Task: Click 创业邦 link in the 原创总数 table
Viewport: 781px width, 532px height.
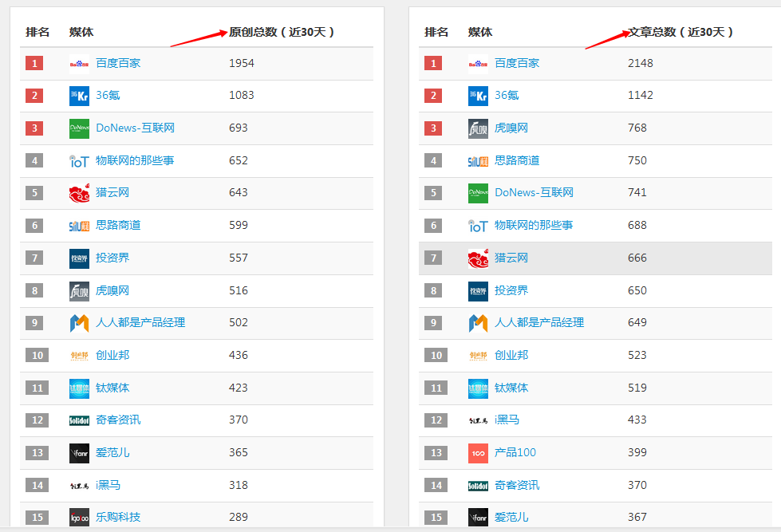Action: click(112, 355)
